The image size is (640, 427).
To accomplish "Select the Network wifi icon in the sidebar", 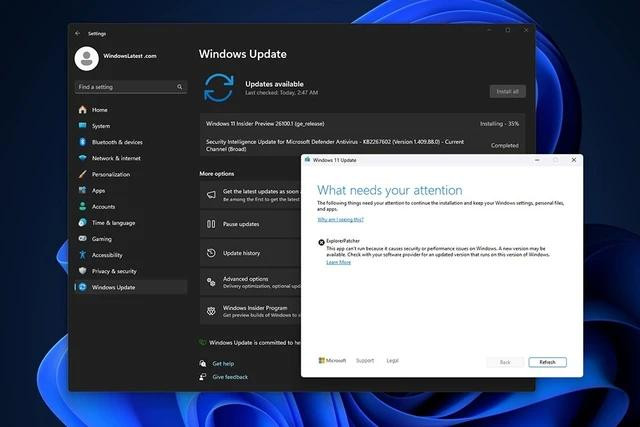I will (x=82, y=158).
